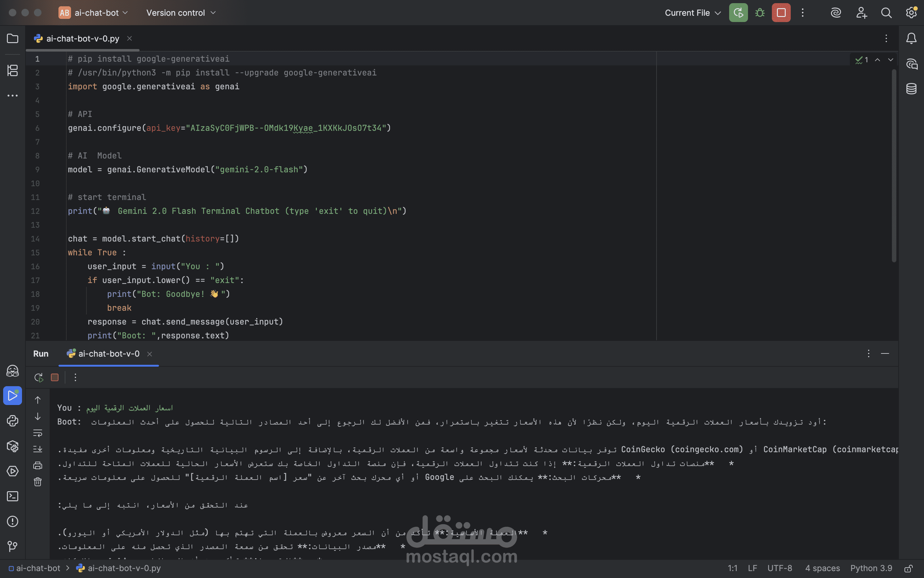Close the ai-chat-bot-v-0.py editor tab
This screenshot has width=924, height=578.
[x=129, y=39]
